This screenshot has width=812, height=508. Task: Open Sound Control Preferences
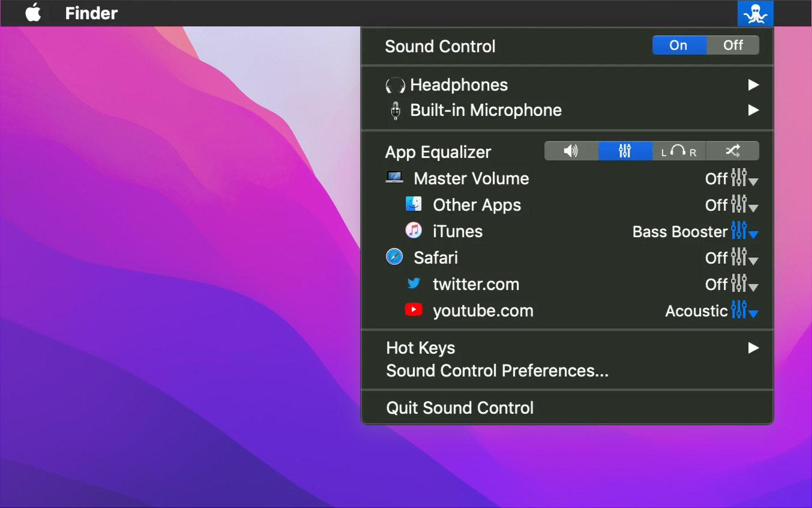point(497,370)
